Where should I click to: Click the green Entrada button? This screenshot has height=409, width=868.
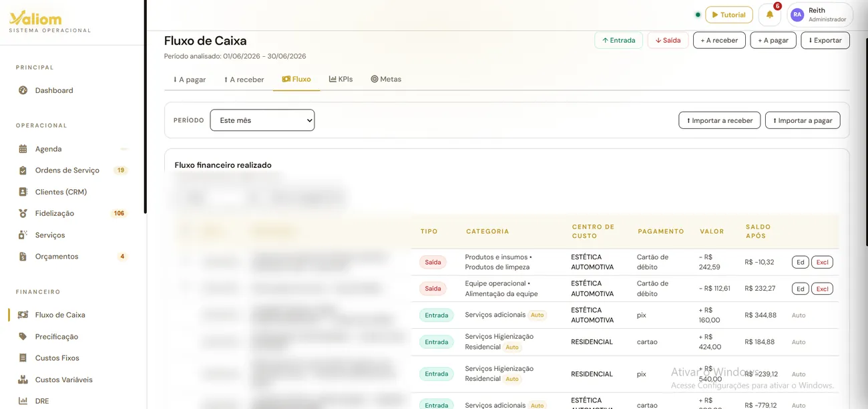(618, 40)
